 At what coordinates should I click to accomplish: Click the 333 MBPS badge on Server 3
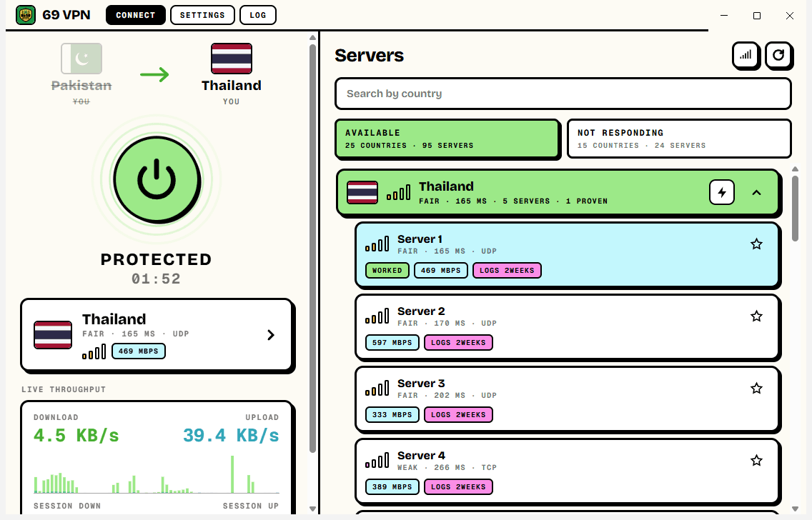tap(392, 414)
